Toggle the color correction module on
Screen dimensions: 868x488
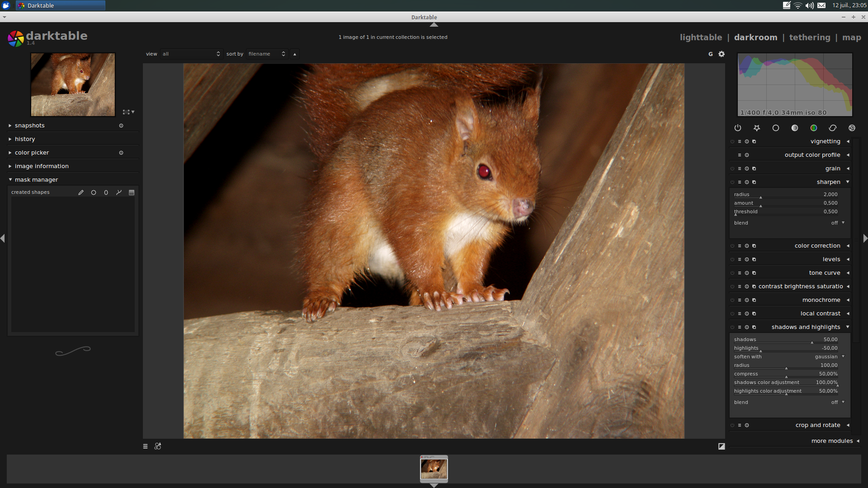pyautogui.click(x=732, y=246)
